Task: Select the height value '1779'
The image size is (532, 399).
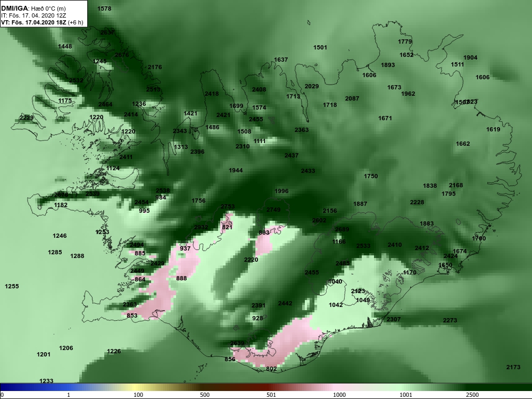Action: (405, 41)
